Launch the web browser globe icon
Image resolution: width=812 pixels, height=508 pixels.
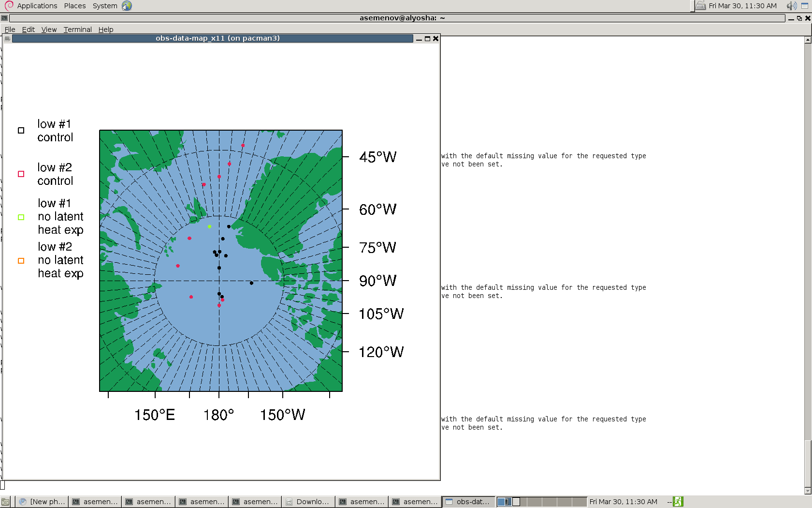click(127, 6)
